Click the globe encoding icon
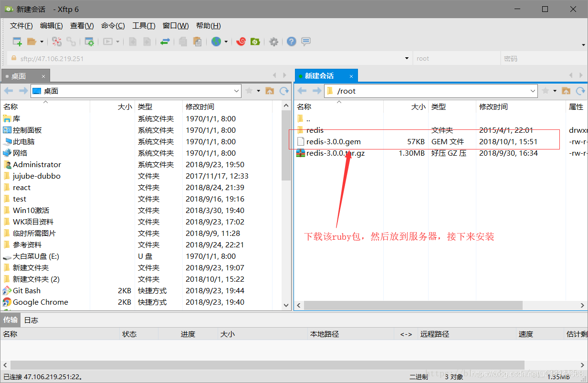 tap(216, 42)
